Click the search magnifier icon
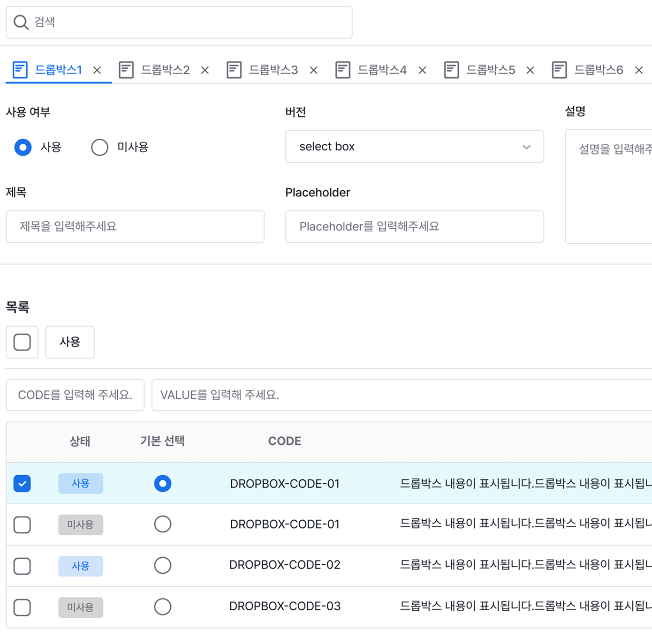Image resolution: width=652 pixels, height=644 pixels. coord(21,22)
